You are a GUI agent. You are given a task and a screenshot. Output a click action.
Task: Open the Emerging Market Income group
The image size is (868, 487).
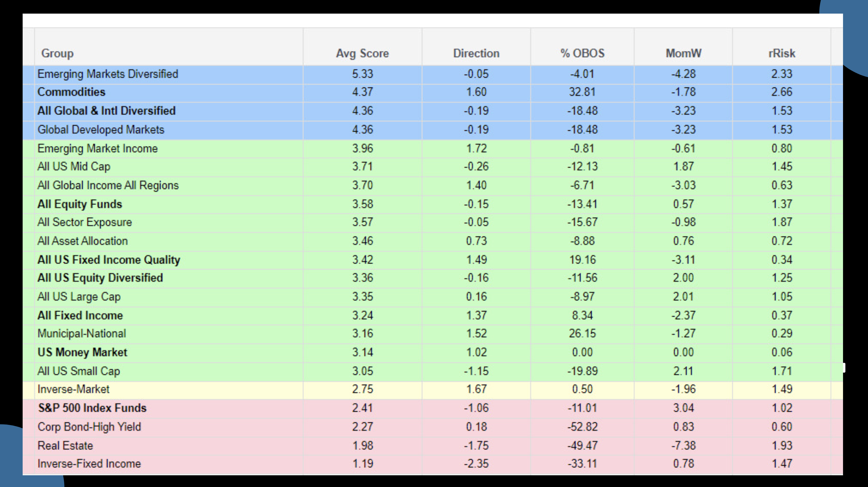pos(97,148)
